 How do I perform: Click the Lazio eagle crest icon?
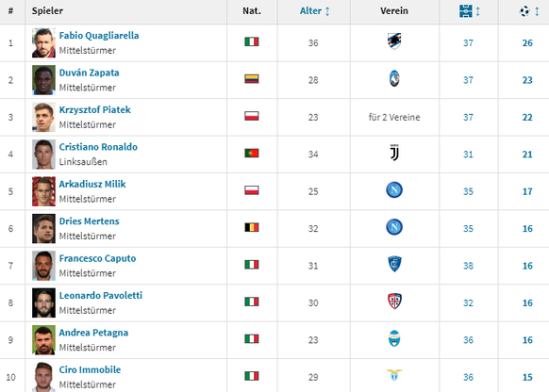coord(394,375)
